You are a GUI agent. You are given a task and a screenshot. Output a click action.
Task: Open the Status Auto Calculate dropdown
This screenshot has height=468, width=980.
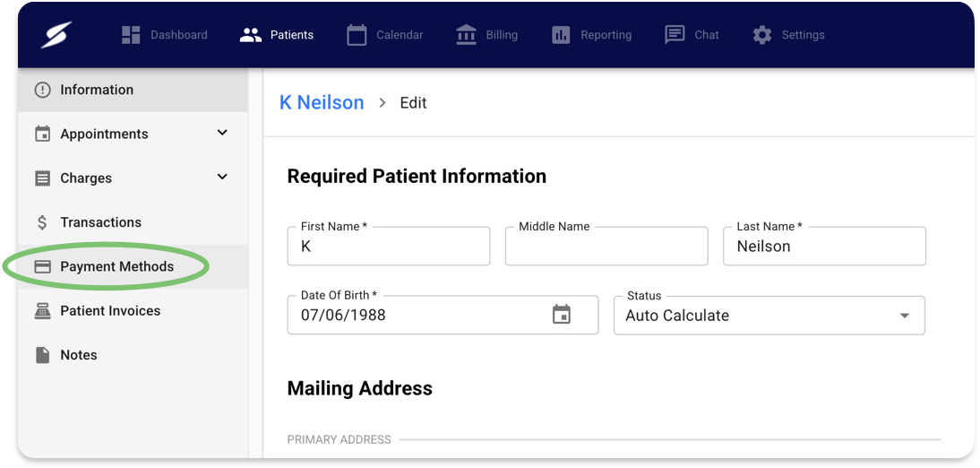[769, 316]
